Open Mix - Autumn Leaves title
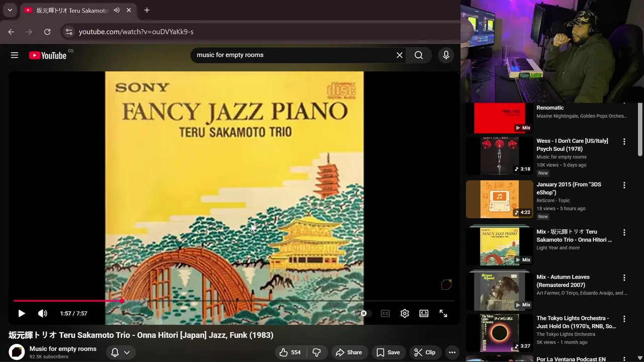644x362 pixels. coord(563,281)
